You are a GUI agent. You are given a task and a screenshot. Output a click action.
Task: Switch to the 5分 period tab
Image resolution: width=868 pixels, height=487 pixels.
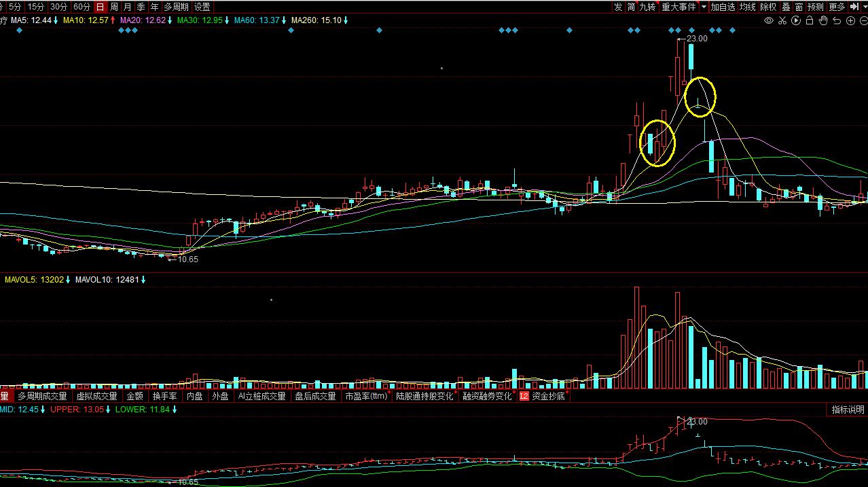click(x=15, y=7)
